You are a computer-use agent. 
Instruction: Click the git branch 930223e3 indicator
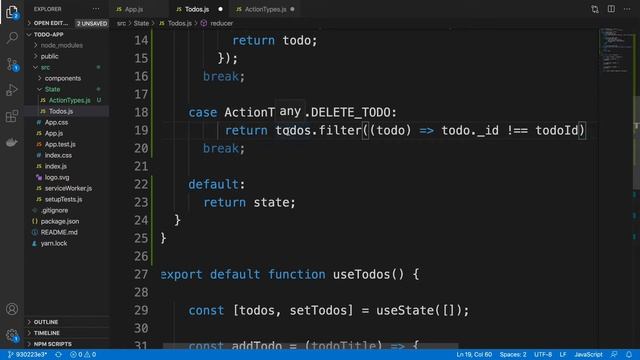[x=27, y=355]
